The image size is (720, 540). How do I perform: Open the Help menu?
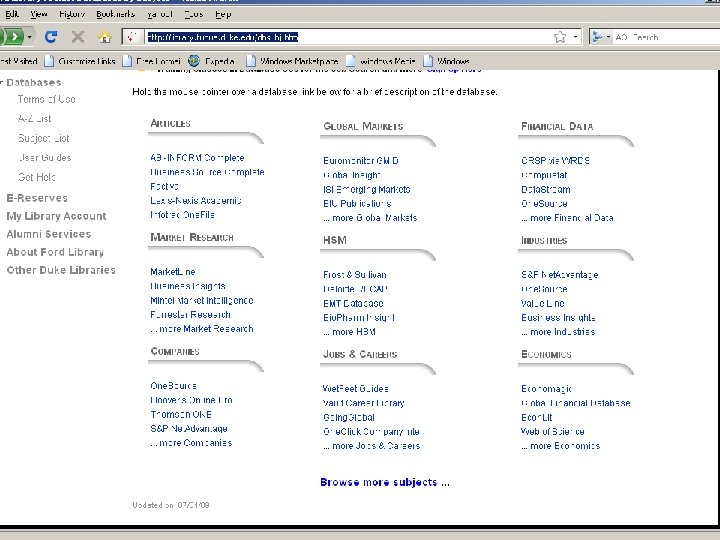pyautogui.click(x=223, y=14)
